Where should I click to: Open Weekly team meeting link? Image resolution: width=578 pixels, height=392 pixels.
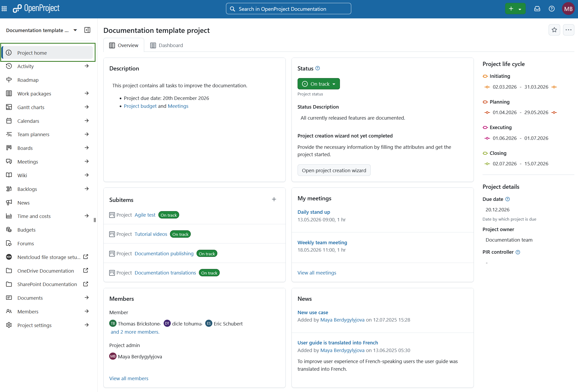322,242
